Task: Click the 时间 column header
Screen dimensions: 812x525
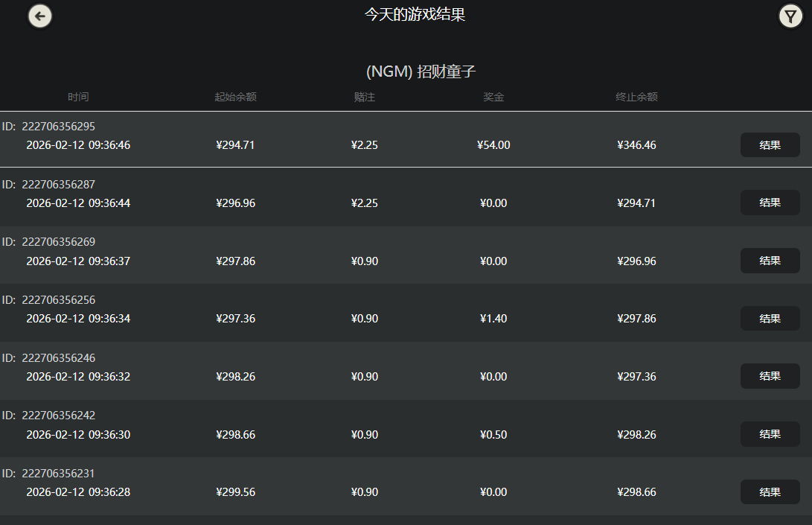Action: [x=79, y=96]
